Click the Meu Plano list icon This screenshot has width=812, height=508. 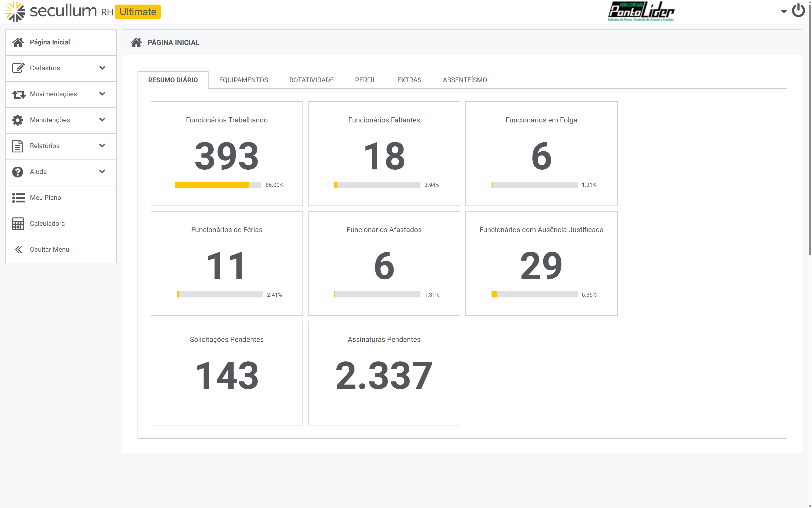pos(19,198)
